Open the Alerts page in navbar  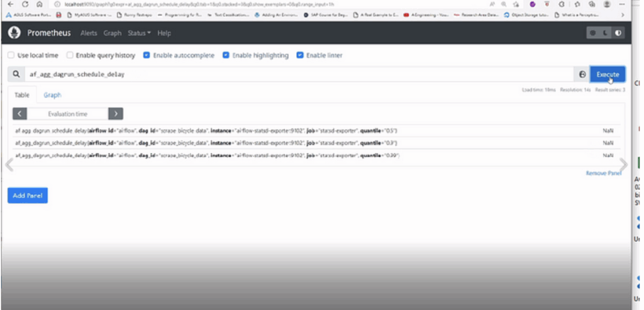[x=89, y=33]
